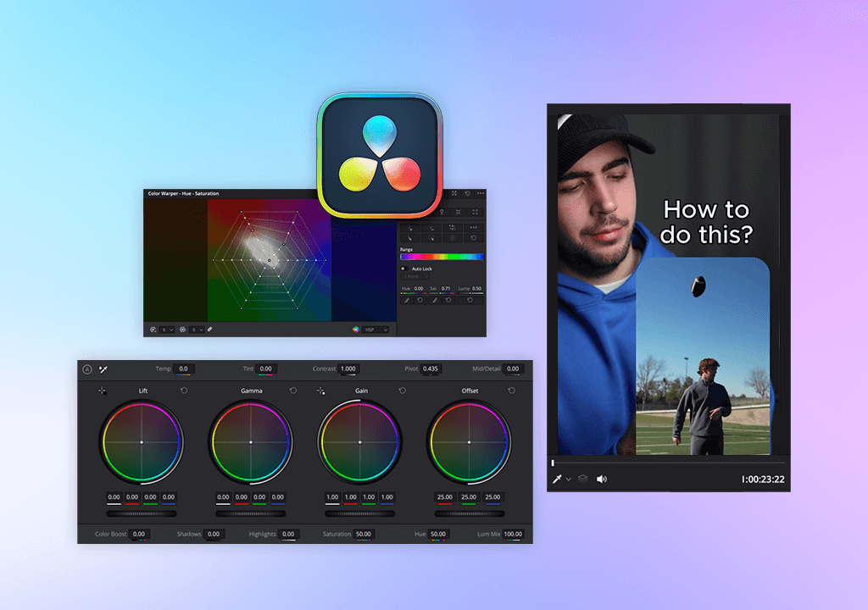Click the center point of the Offset wheel
Viewport: 868px width, 610px height.
[x=469, y=442]
